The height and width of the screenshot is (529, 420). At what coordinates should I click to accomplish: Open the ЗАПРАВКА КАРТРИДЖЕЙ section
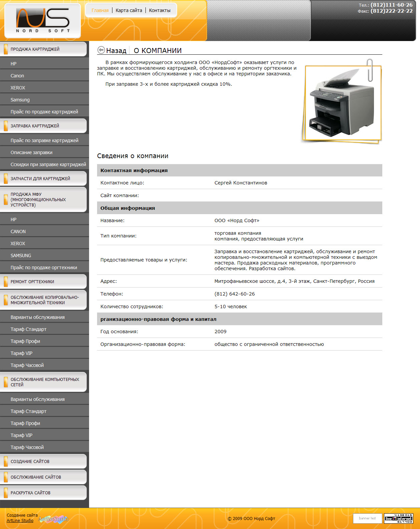pyautogui.click(x=43, y=126)
